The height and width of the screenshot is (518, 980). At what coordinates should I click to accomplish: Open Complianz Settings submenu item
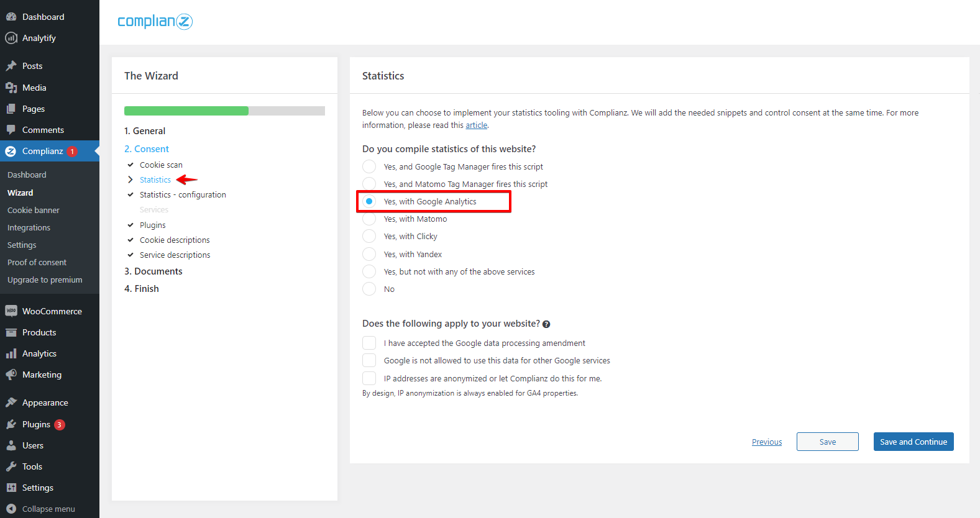22,245
